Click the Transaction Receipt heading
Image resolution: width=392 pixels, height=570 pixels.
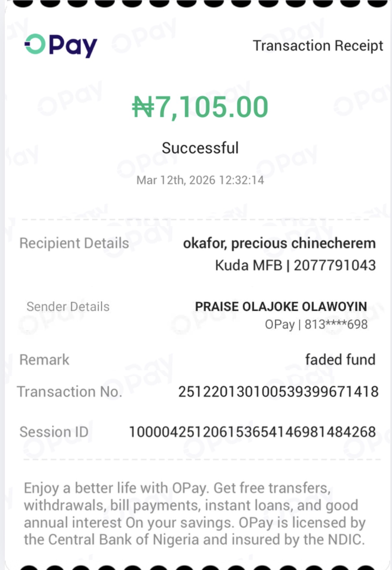[x=318, y=46]
